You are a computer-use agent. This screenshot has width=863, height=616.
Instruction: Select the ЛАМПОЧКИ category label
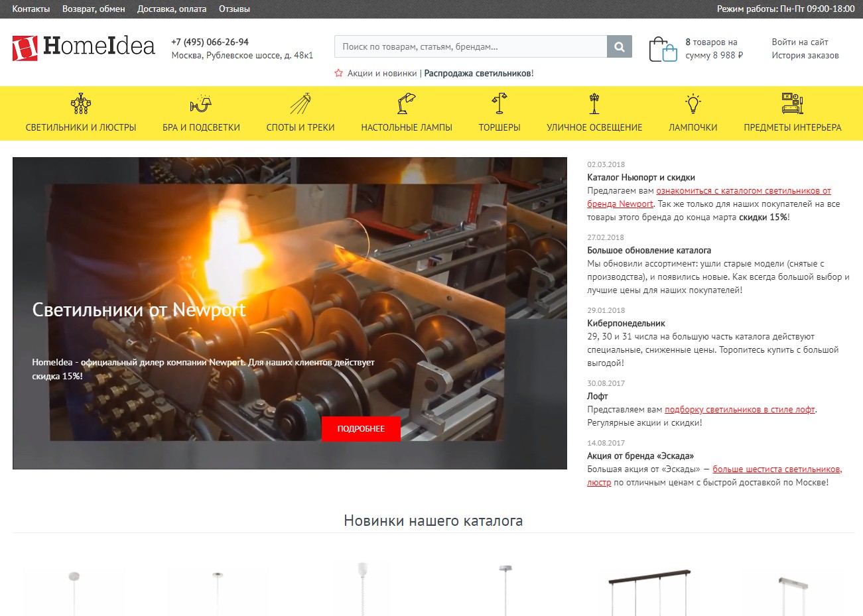pos(693,127)
